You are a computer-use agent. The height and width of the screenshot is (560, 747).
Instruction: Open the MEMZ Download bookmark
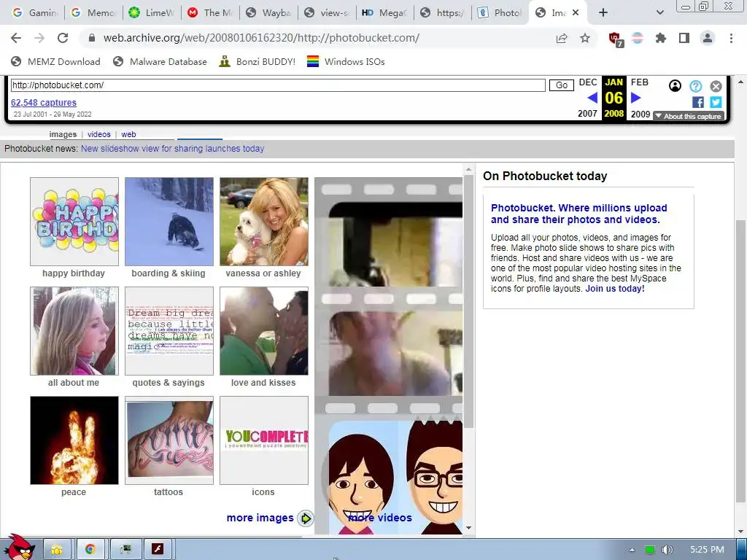click(55, 61)
